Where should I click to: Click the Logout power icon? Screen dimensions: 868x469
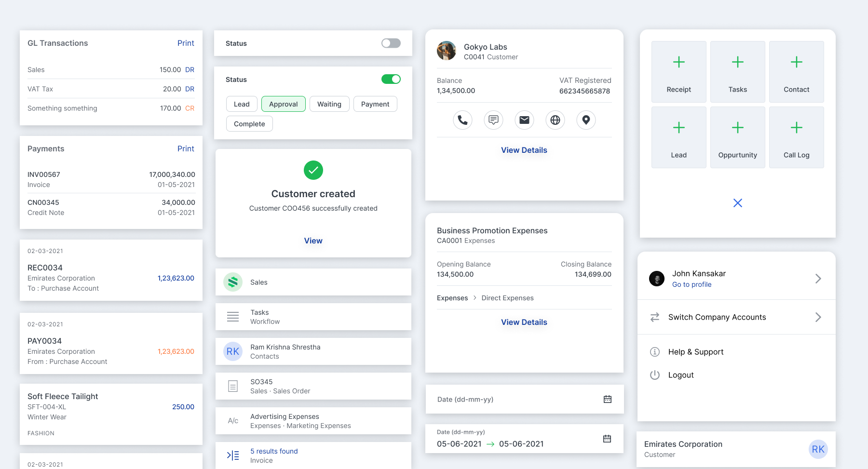pos(655,375)
